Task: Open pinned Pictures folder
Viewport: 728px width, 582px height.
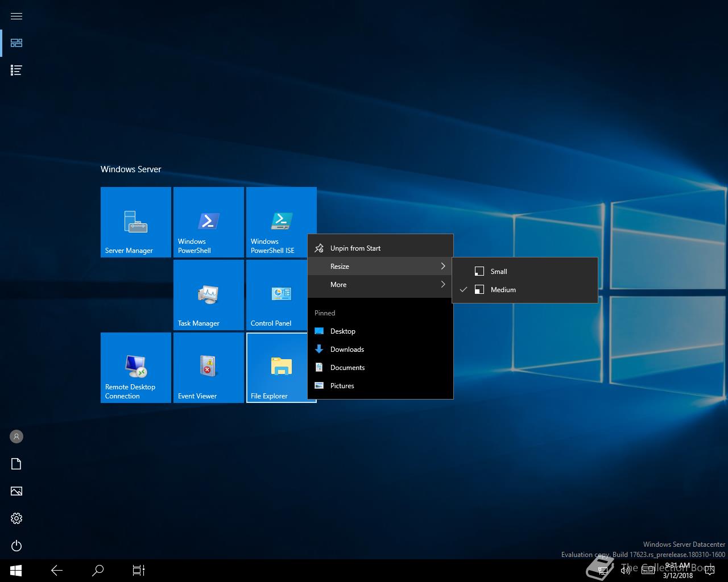Action: 380,386
